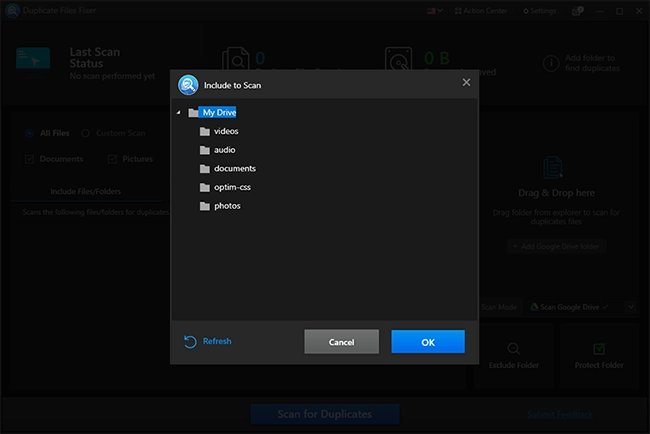650x434 pixels.
Task: Click the Exclude Folder icon
Action: click(514, 349)
